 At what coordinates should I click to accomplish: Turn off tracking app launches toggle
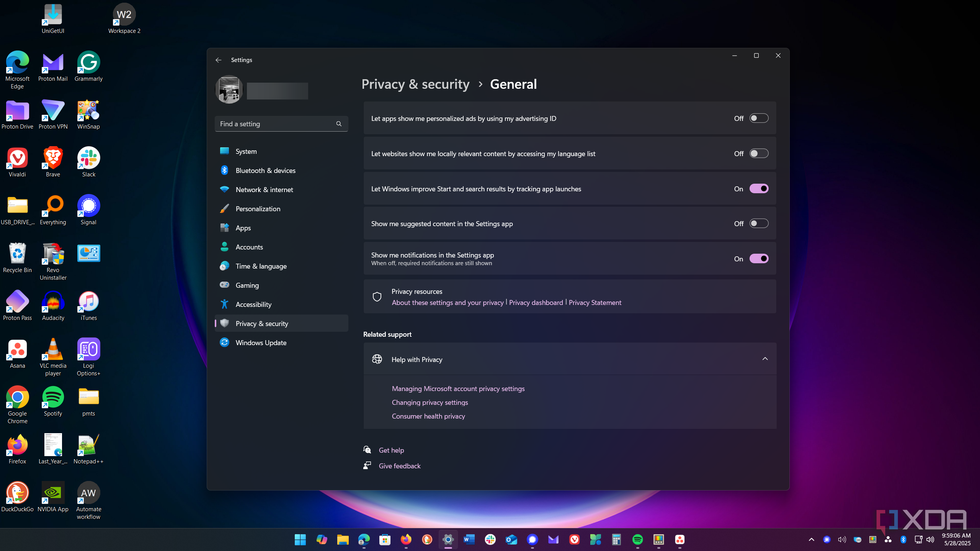pyautogui.click(x=759, y=189)
